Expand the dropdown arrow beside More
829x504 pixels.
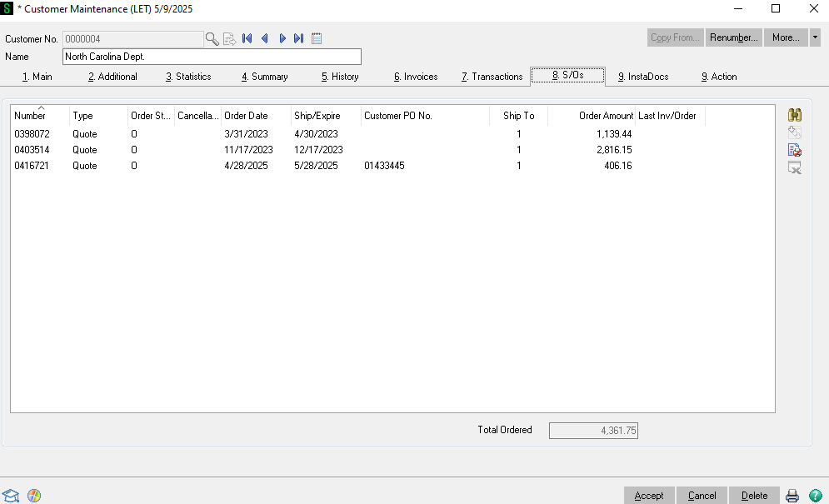coord(815,37)
